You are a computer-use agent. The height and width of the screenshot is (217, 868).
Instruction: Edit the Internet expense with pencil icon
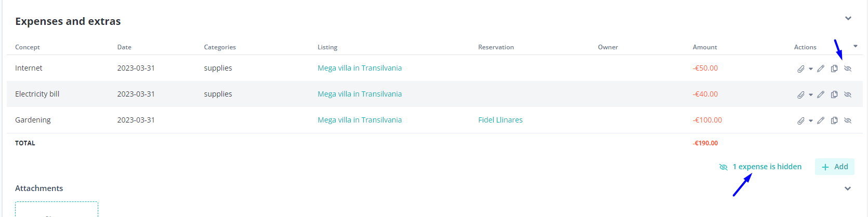821,69
